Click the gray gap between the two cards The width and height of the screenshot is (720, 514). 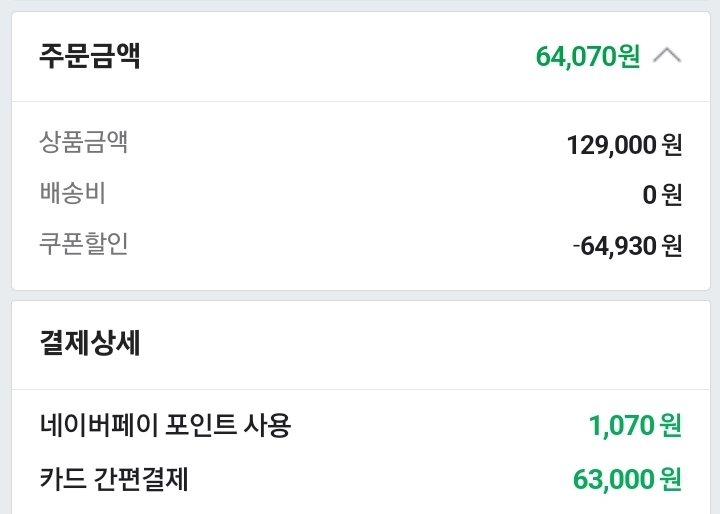click(x=360, y=294)
